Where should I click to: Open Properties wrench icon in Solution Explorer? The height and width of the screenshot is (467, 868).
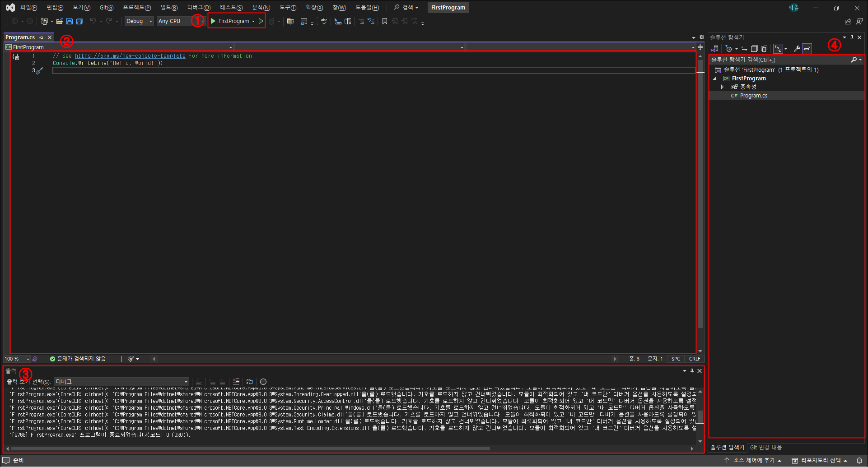click(797, 49)
